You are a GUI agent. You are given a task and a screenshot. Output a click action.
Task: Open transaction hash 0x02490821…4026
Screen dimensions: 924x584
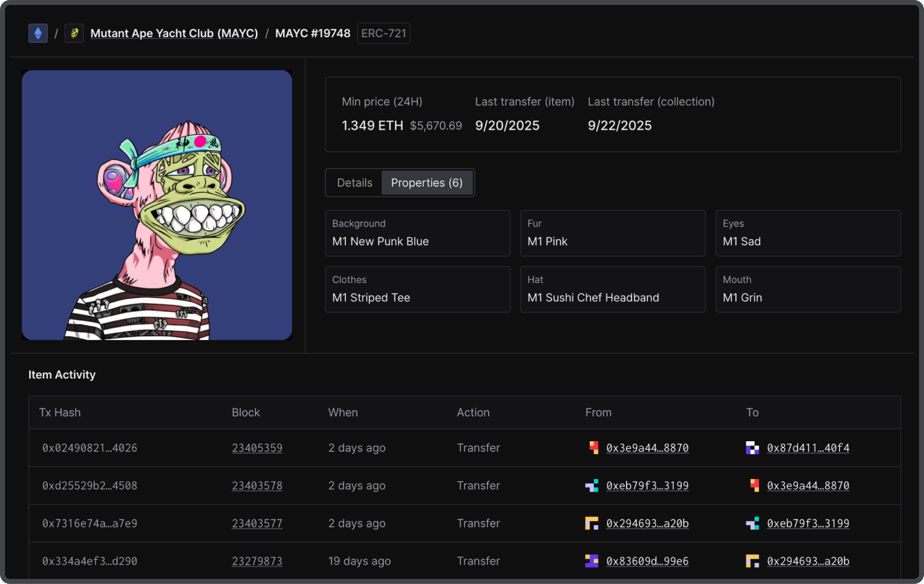coord(89,448)
